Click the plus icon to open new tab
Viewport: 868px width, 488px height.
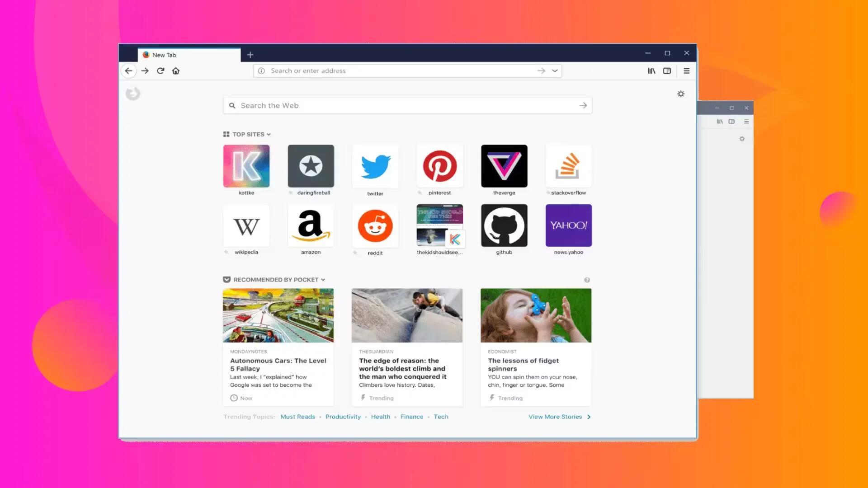pos(250,54)
